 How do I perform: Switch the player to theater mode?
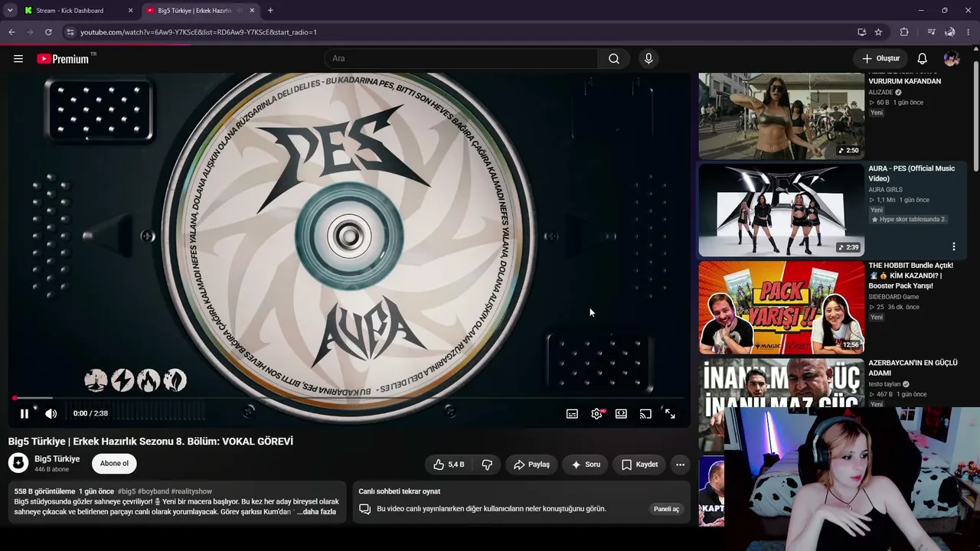[x=621, y=414]
